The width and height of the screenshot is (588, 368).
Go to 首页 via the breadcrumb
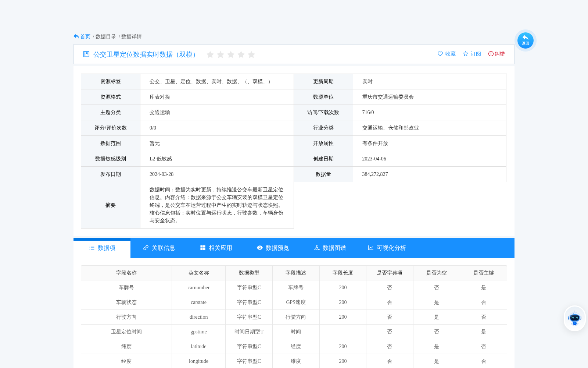point(85,36)
